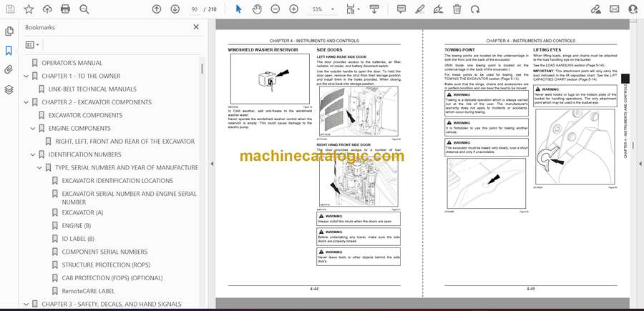Click the bookmarks panel vertical scrollbar
Image resolution: width=644 pixels, height=311 pixels.
click(x=202, y=69)
